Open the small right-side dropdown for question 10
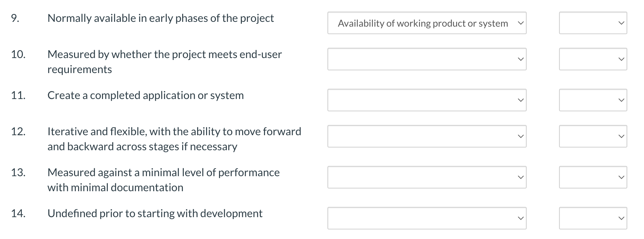Screen dimensions: 644x239 (593, 59)
